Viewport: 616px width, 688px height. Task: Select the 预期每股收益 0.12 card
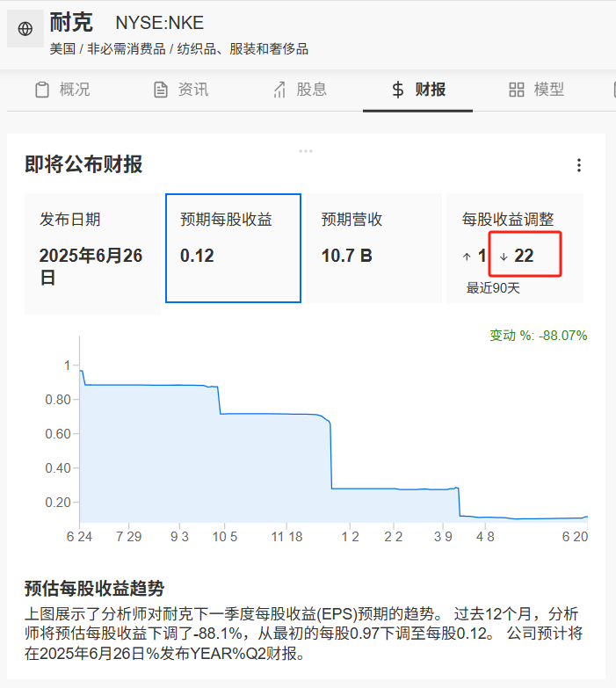(233, 248)
